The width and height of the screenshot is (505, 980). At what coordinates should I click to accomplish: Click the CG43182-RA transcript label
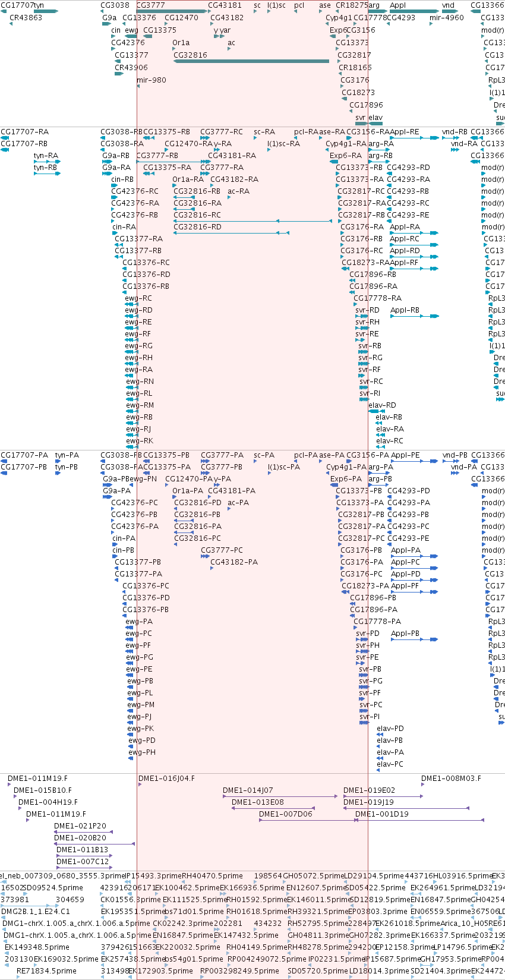click(x=235, y=179)
